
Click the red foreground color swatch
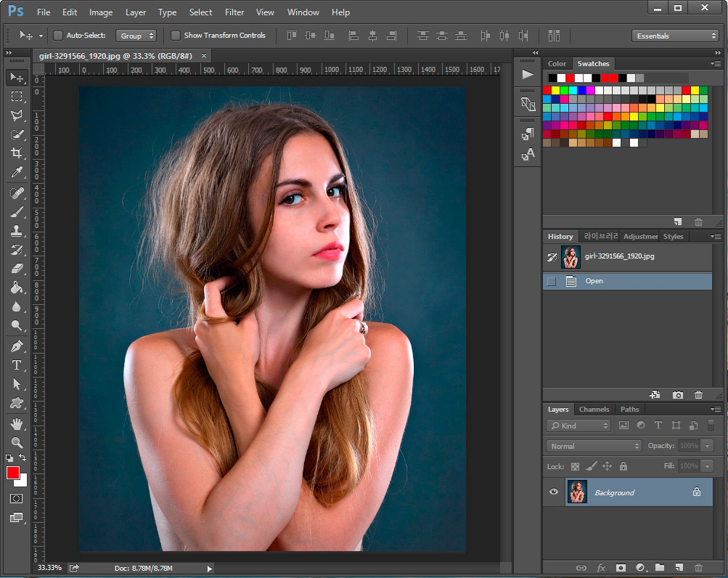(13, 473)
